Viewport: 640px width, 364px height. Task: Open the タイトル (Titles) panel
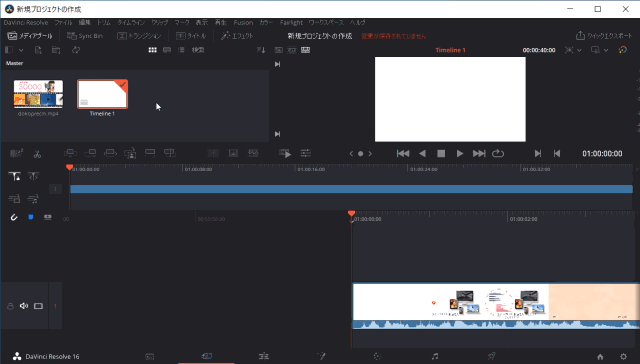click(191, 36)
